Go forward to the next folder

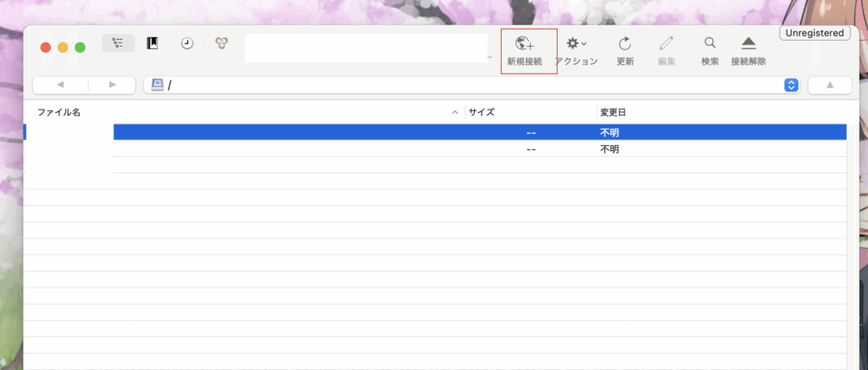pos(113,85)
